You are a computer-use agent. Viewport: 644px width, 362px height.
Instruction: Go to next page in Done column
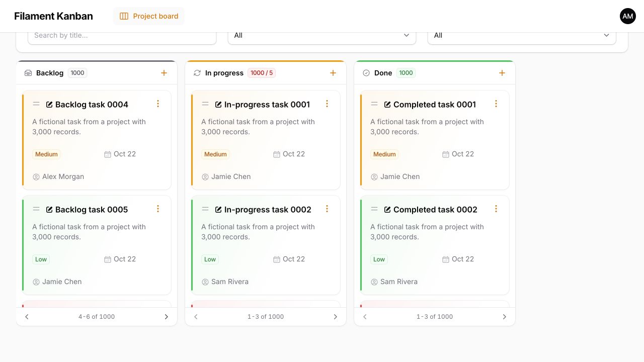coord(505,317)
